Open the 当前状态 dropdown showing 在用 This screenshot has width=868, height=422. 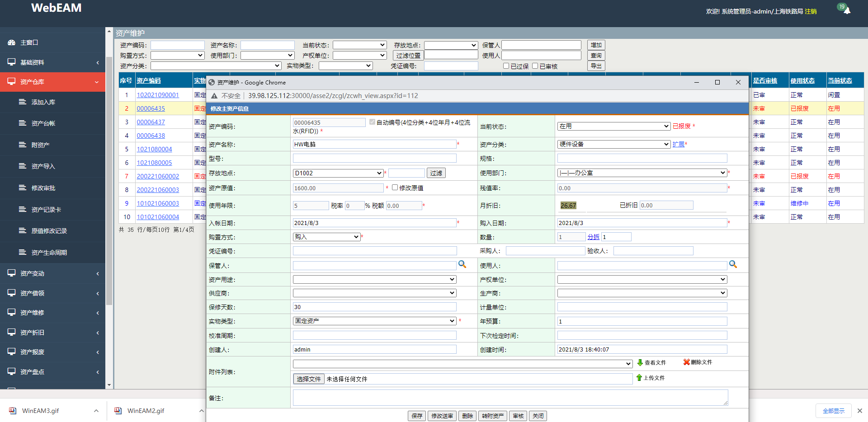coord(613,126)
